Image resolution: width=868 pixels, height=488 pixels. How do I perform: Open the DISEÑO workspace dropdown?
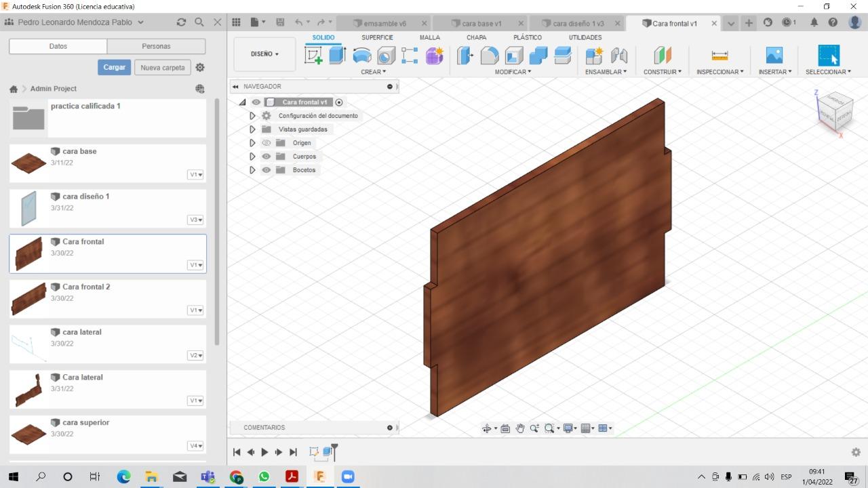pyautogui.click(x=264, y=54)
